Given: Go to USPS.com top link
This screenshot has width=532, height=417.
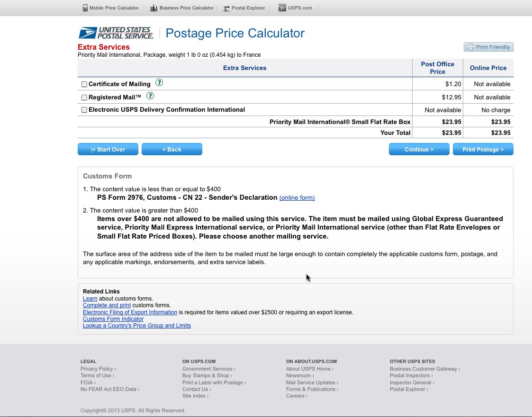Looking at the screenshot, I should coord(300,8).
